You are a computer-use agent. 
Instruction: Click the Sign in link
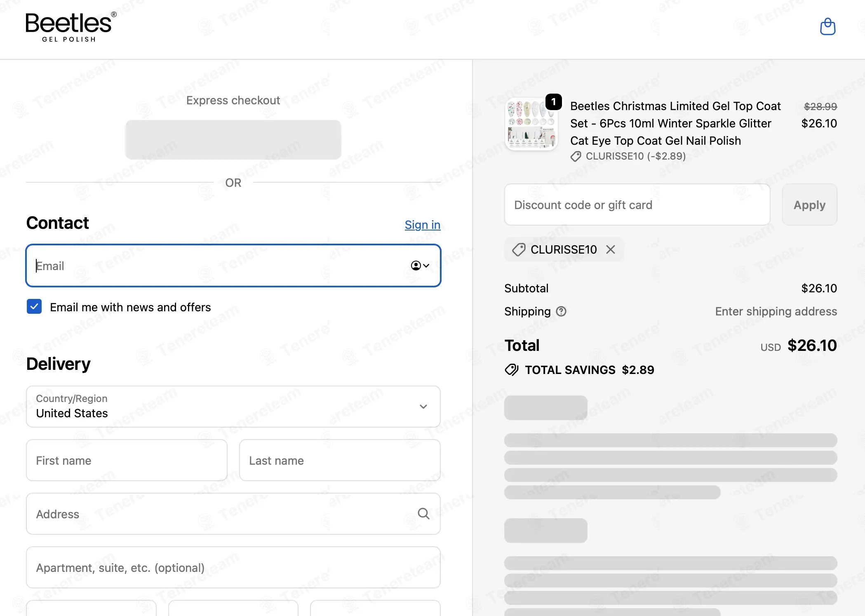[423, 225]
